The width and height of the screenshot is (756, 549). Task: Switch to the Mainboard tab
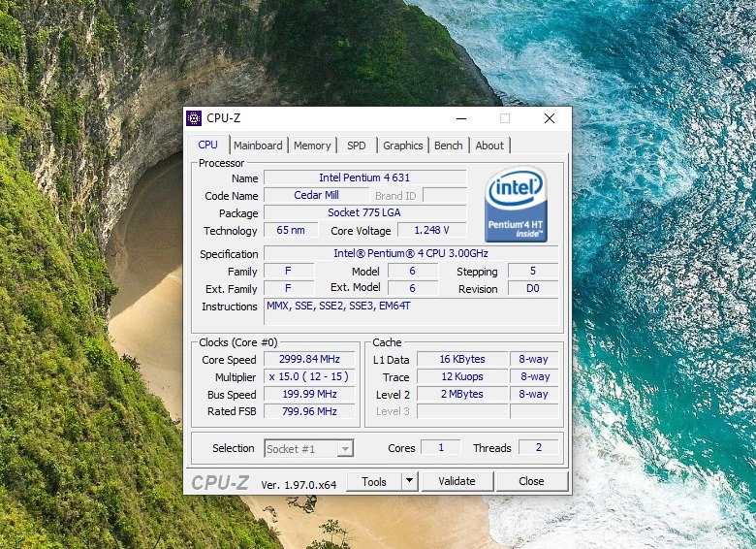point(258,145)
